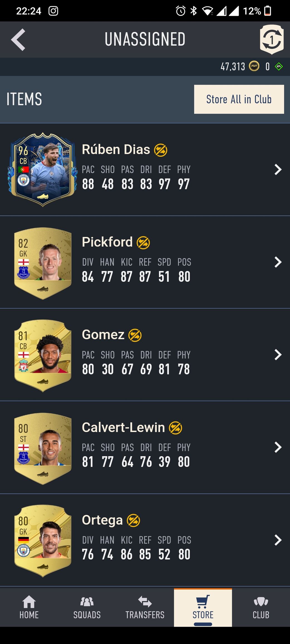Image resolution: width=290 pixels, height=644 pixels.
Task: Select the Rúben Dias TOTS card thumbnail
Action: point(43,169)
